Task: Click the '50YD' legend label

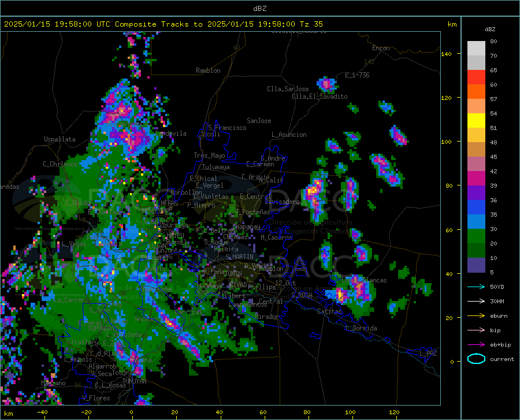Action: click(497, 287)
